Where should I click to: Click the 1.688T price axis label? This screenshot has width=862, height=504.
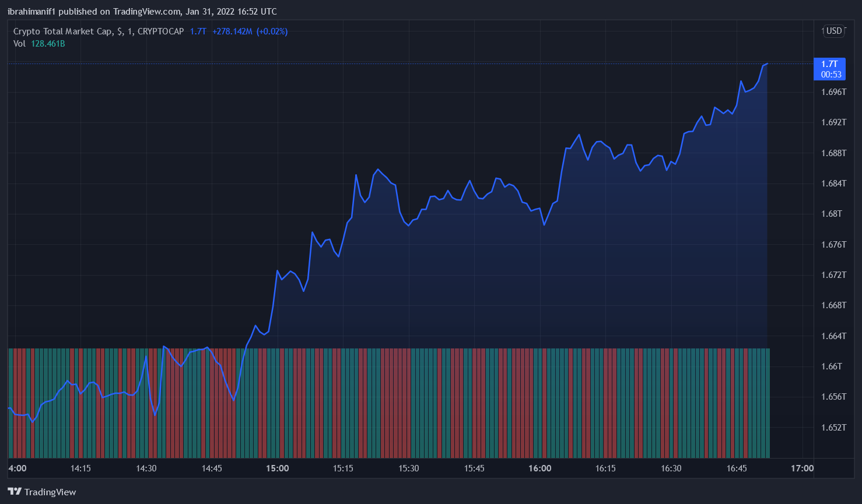point(833,153)
